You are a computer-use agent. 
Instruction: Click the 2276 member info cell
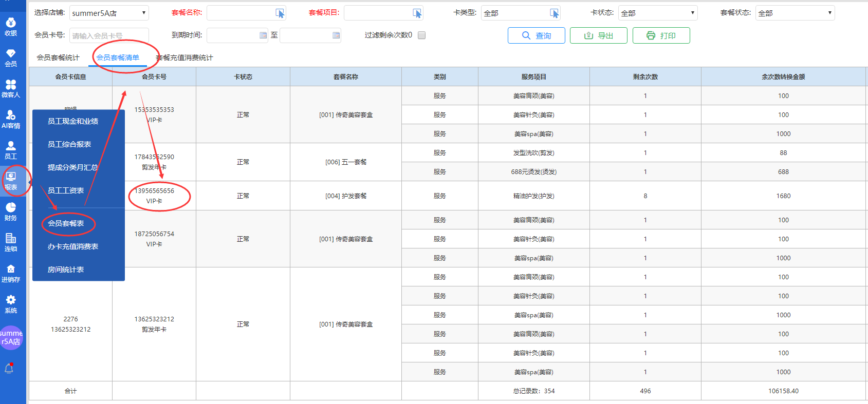coord(70,324)
